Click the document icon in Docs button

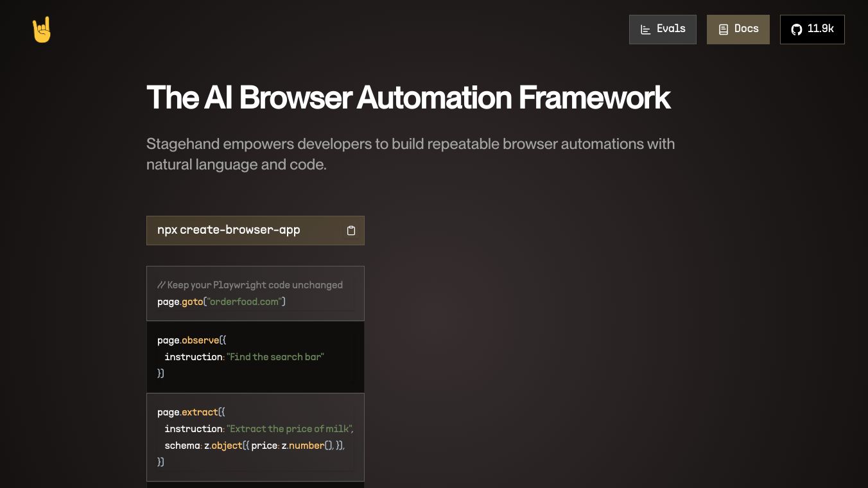(724, 30)
